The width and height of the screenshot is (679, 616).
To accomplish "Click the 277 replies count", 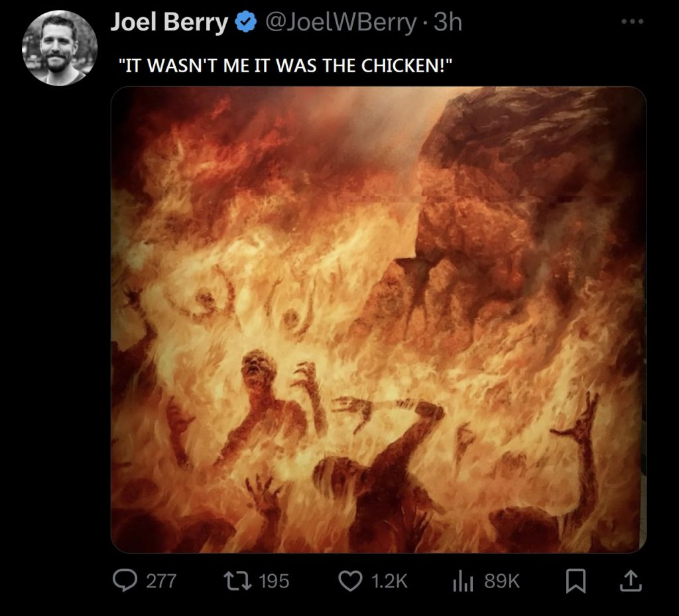I will click(161, 582).
